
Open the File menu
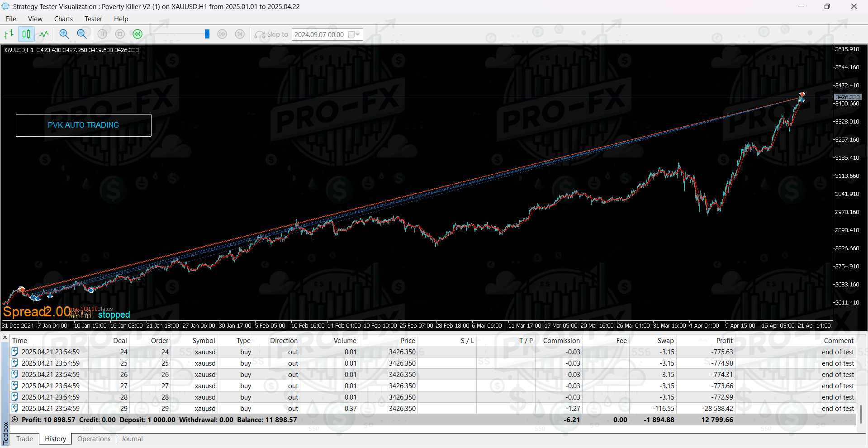[10, 19]
